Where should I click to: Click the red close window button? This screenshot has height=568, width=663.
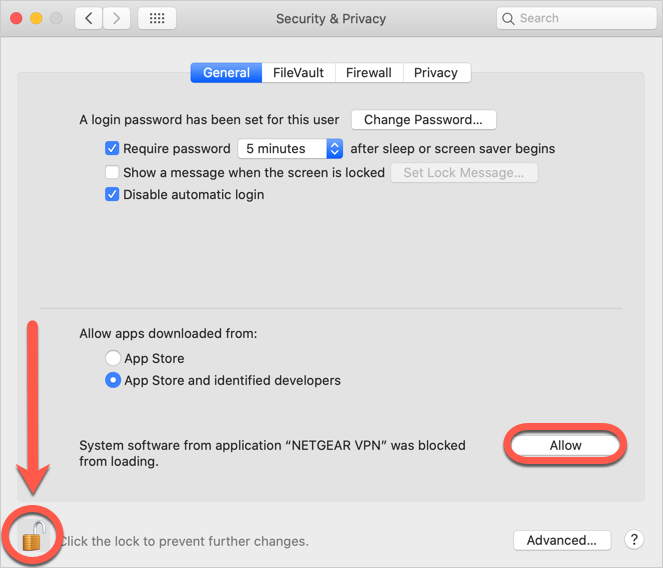(16, 18)
